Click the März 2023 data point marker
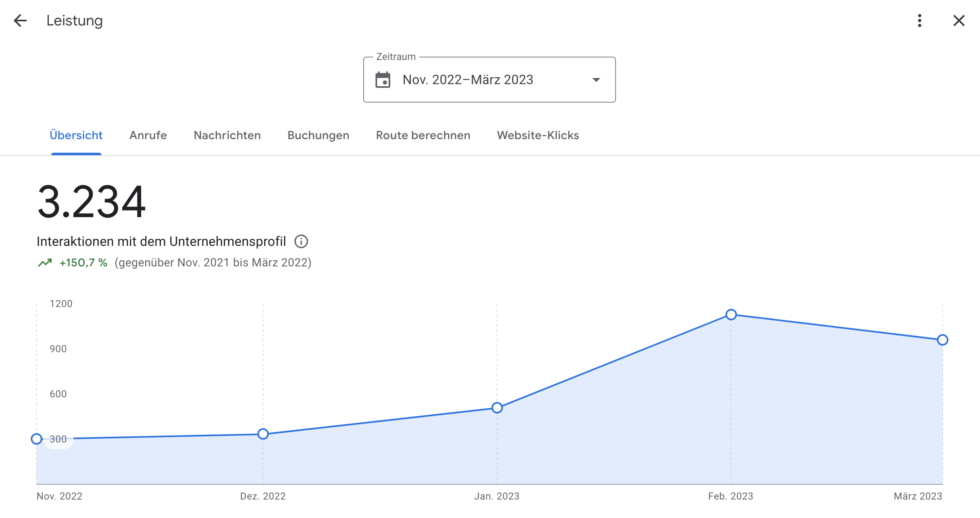This screenshot has height=518, width=980. (943, 340)
